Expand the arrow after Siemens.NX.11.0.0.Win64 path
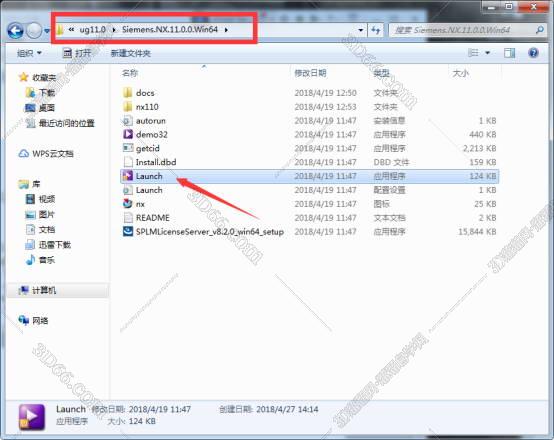Image resolution: width=554 pixels, height=440 pixels. point(226,30)
